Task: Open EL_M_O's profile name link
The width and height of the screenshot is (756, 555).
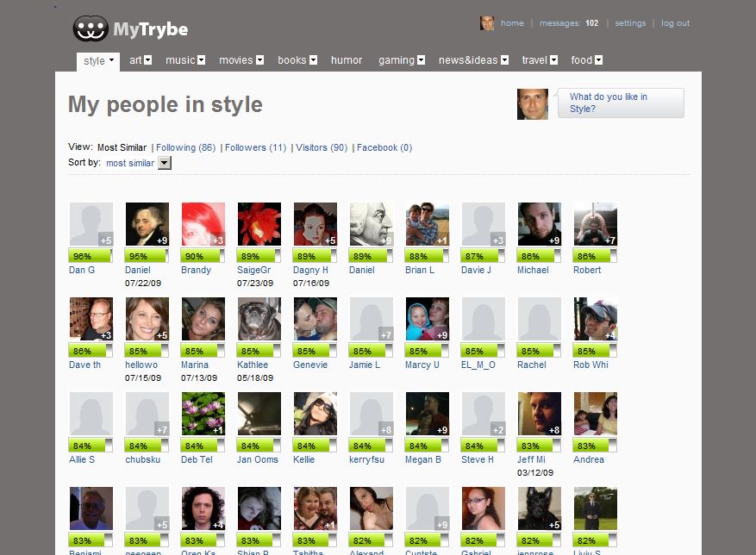Action: point(478,365)
